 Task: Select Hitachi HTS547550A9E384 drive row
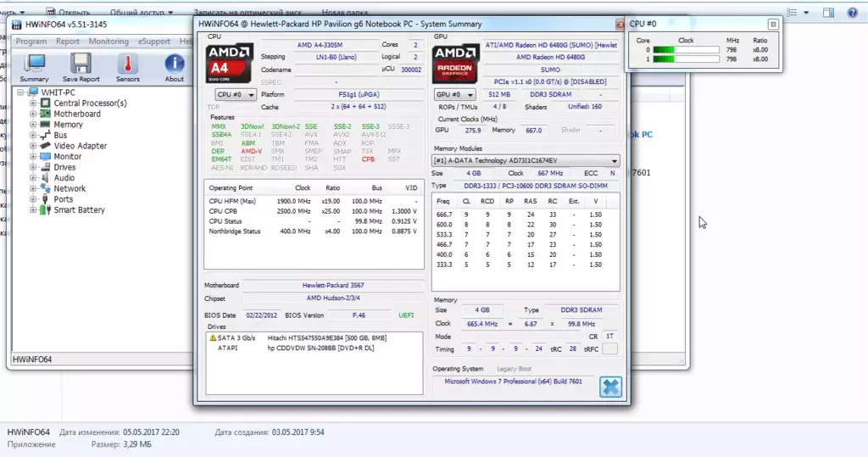click(314, 338)
